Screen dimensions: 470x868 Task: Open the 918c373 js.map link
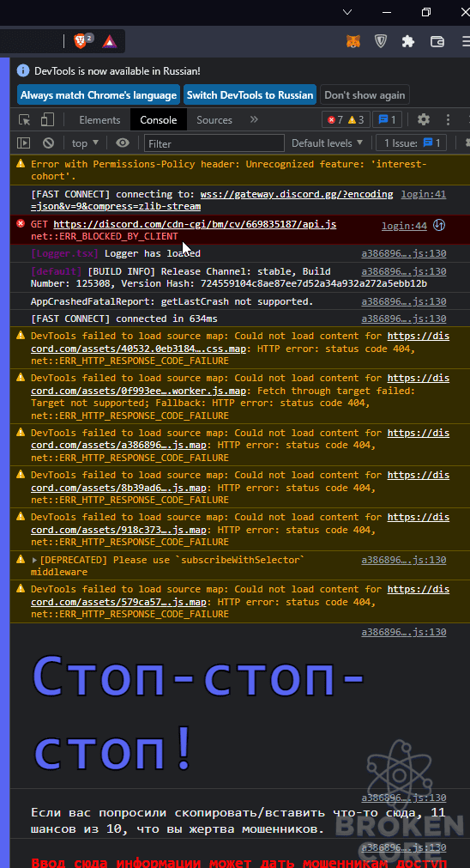[240, 523]
